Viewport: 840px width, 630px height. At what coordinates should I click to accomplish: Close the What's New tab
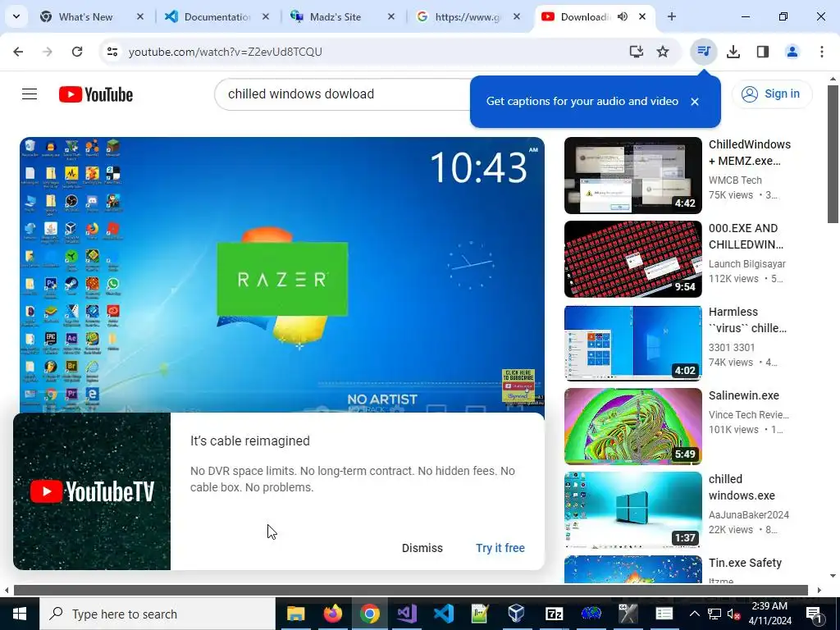tap(140, 16)
